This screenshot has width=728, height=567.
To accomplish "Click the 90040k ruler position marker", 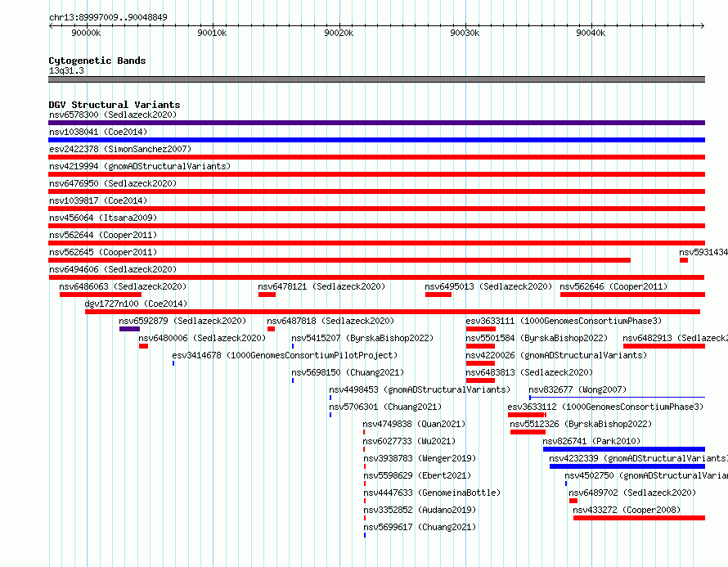I will tap(591, 33).
